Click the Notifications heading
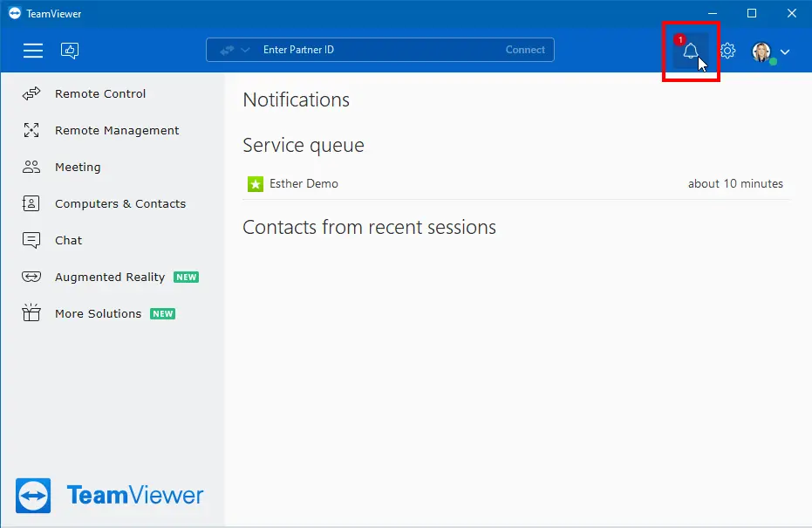This screenshot has height=528, width=812. [x=297, y=100]
